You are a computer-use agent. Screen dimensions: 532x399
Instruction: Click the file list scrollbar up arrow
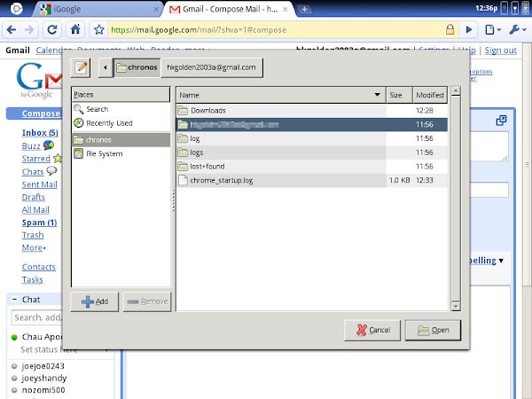tap(456, 91)
